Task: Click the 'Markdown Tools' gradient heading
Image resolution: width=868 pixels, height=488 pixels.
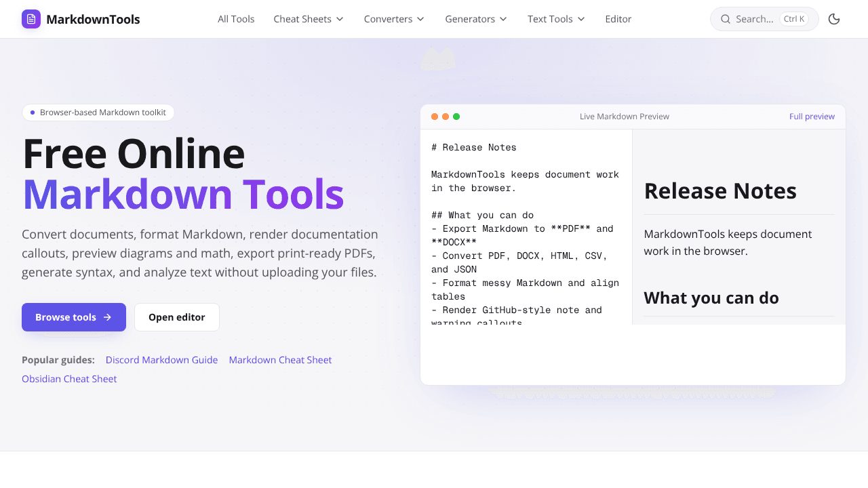Action: tap(183, 194)
